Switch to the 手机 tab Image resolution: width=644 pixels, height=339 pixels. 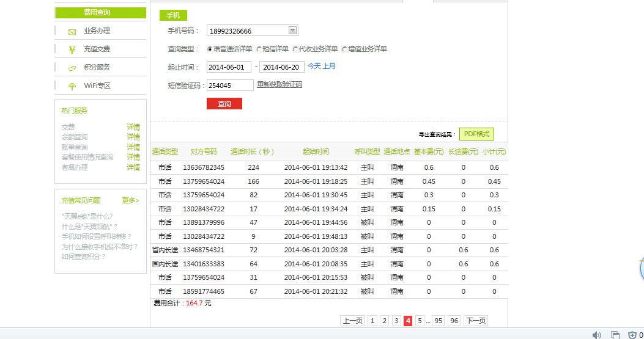point(173,16)
